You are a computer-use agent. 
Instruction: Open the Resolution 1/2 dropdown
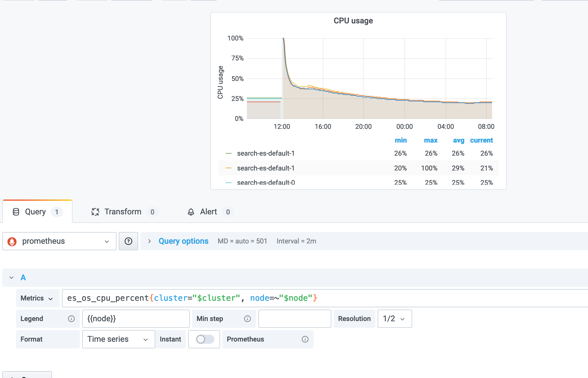[x=394, y=319]
